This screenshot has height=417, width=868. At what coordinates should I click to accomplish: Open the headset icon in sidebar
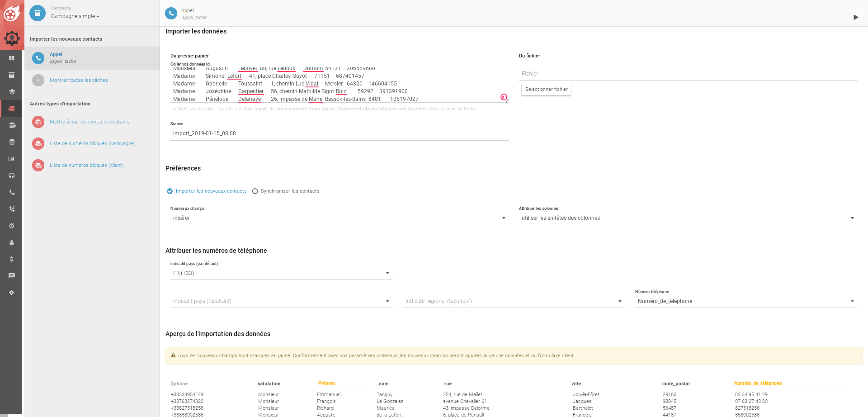(12, 175)
